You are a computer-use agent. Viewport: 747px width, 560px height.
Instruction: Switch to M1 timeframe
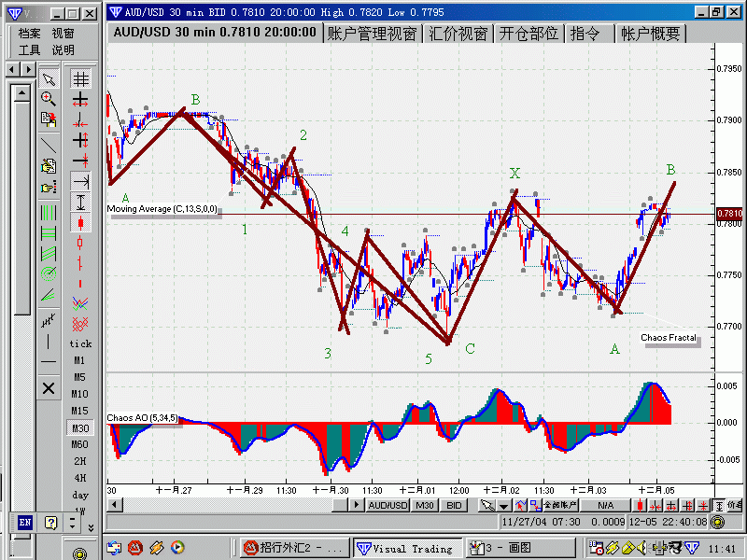point(79,360)
